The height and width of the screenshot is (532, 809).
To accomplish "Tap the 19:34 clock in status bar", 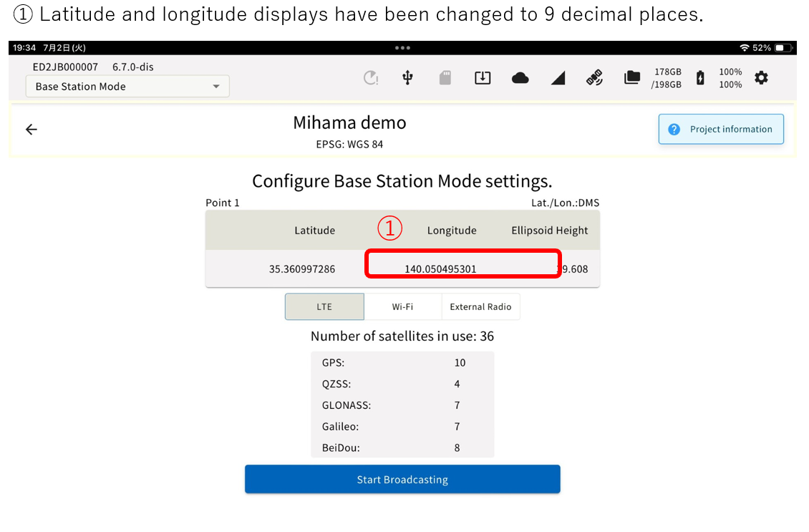I will 24,47.
